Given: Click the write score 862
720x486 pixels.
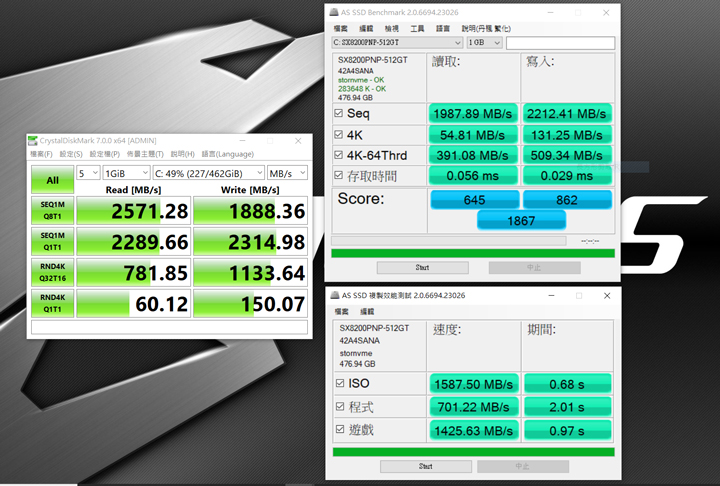Looking at the screenshot, I should 567,200.
